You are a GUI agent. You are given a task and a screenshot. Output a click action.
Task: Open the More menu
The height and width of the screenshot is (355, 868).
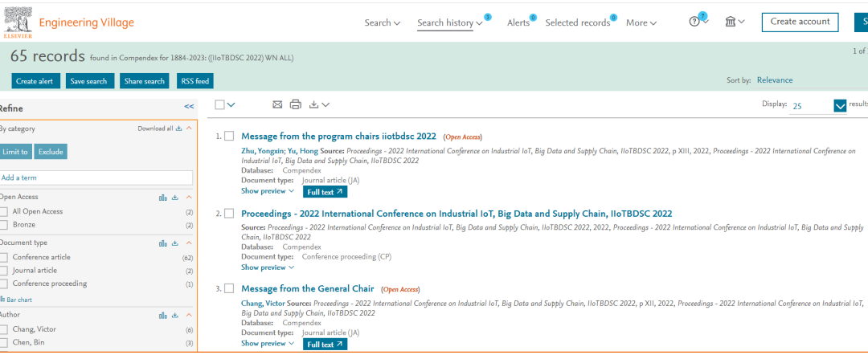click(x=641, y=22)
